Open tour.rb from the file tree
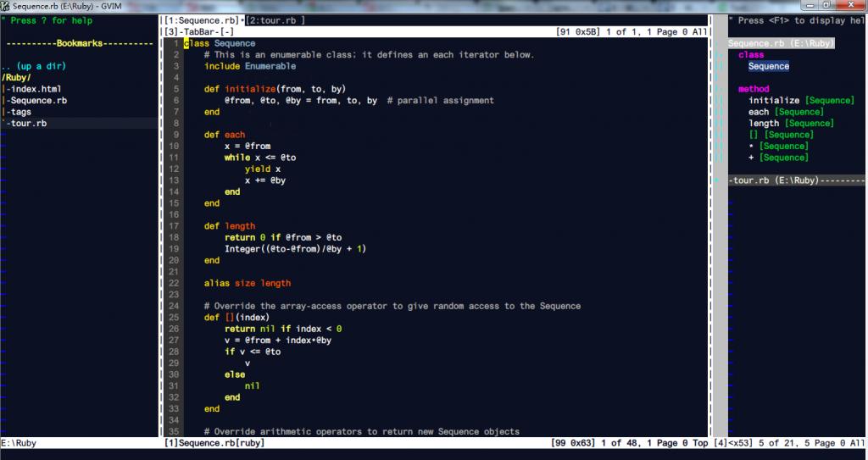 coord(29,124)
